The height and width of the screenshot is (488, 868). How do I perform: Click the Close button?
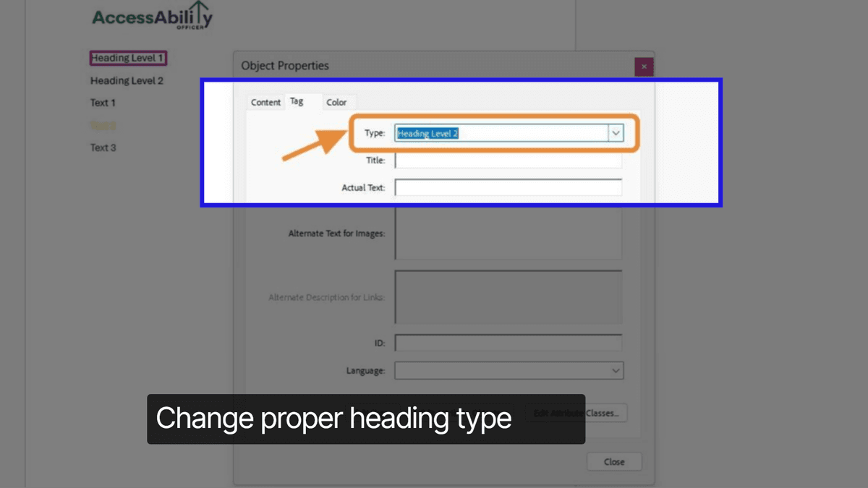click(613, 461)
